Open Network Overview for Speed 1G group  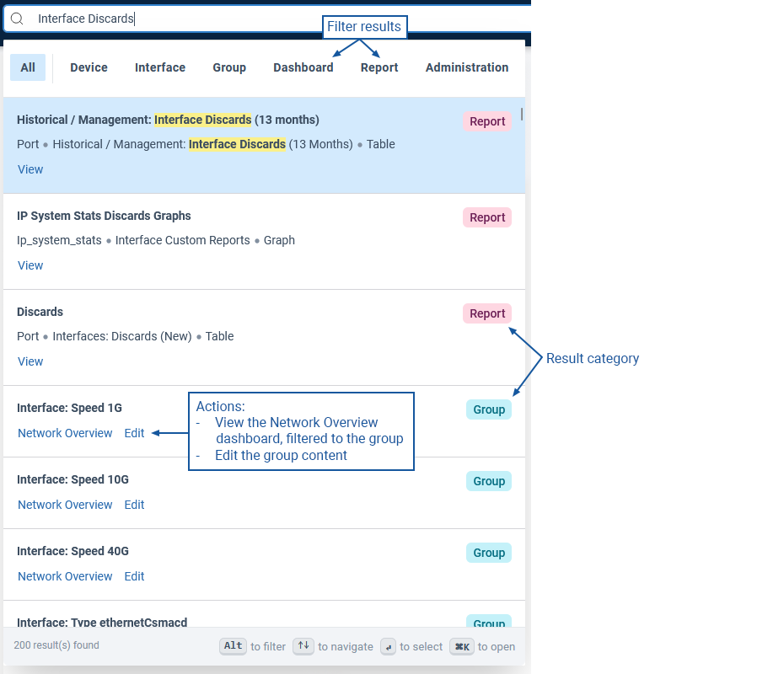(x=65, y=433)
